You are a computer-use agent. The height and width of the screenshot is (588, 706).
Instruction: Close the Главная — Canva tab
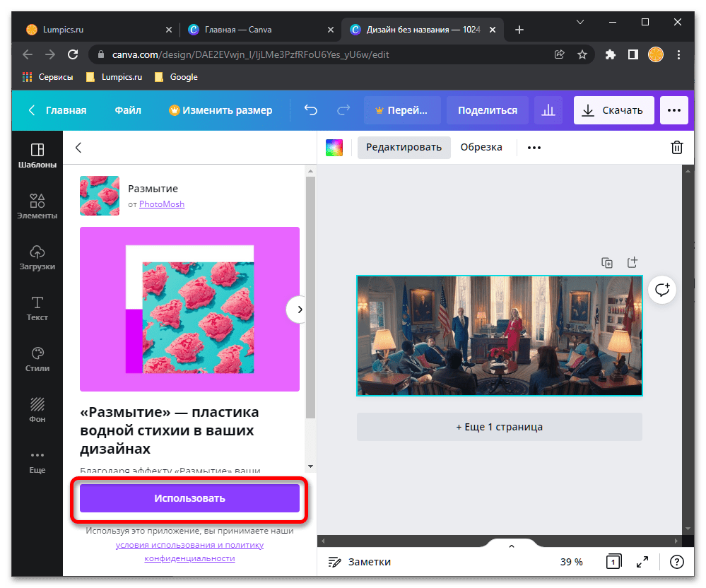331,30
